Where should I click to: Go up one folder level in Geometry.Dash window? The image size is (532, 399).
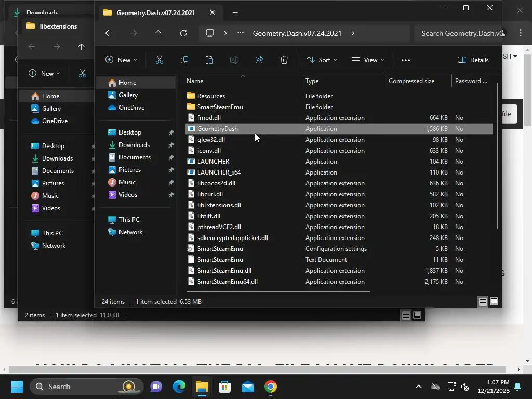click(158, 33)
